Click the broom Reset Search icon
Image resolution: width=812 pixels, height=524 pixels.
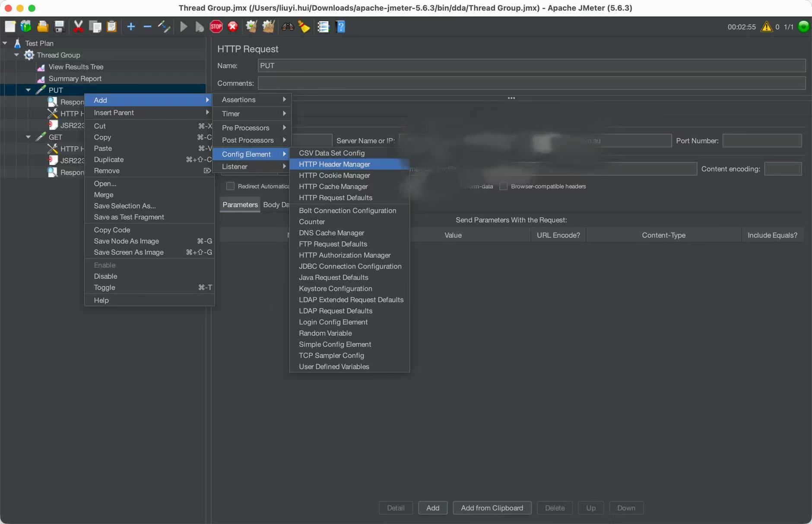pyautogui.click(x=304, y=27)
